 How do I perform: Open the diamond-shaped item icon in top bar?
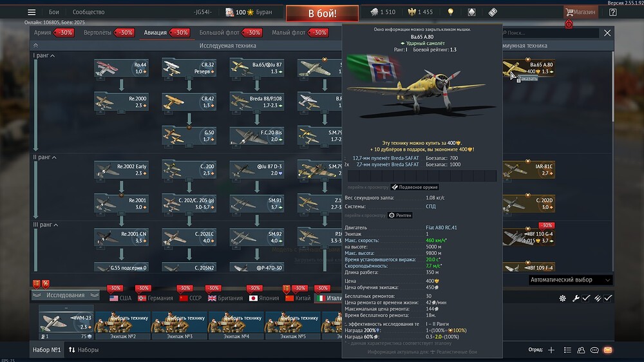[471, 12]
